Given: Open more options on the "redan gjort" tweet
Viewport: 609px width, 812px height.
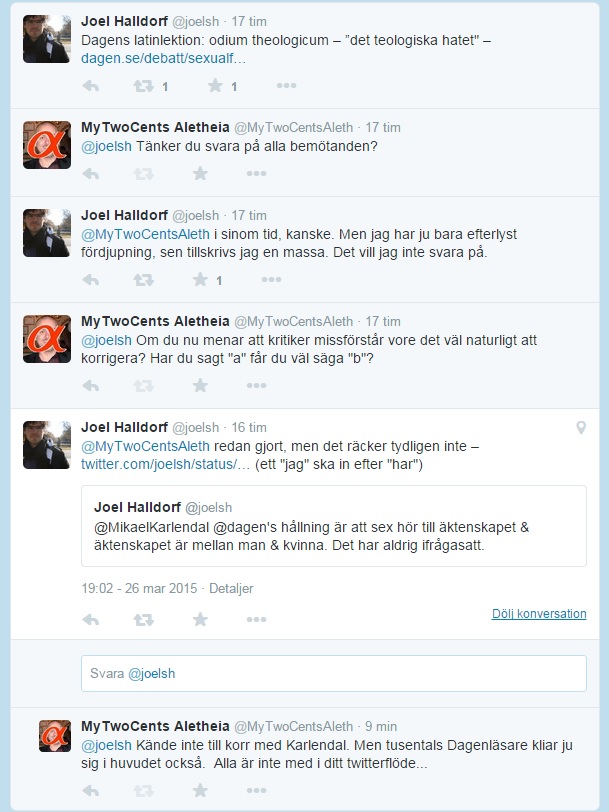Looking at the screenshot, I should point(257,620).
